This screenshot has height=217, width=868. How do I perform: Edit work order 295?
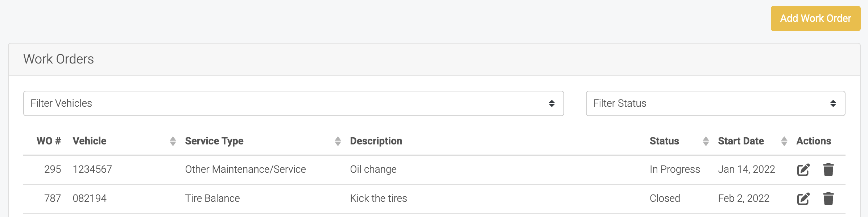pyautogui.click(x=803, y=169)
